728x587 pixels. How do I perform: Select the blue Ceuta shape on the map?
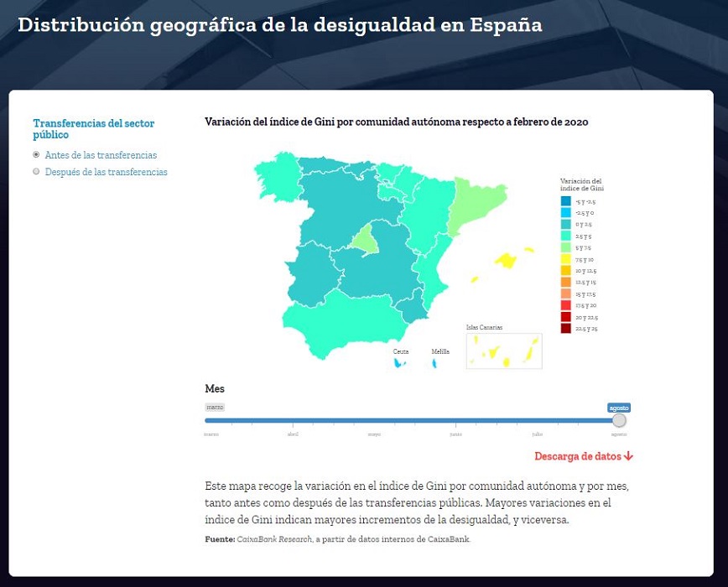[398, 363]
